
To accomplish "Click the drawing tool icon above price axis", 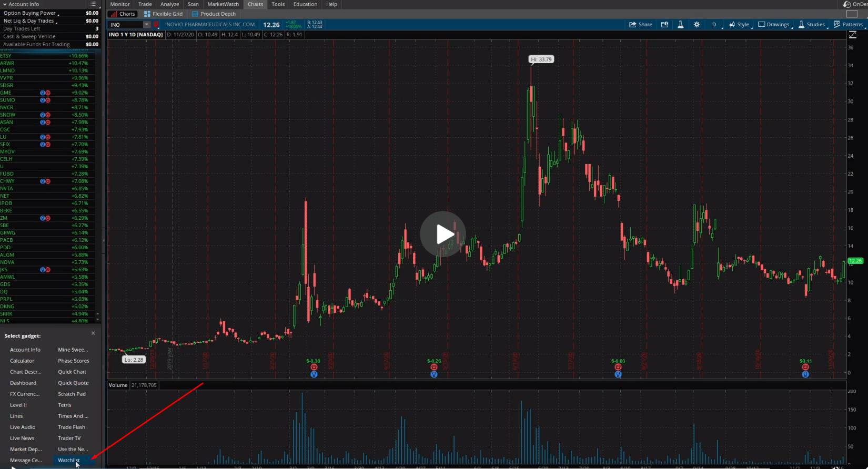I will (x=853, y=35).
